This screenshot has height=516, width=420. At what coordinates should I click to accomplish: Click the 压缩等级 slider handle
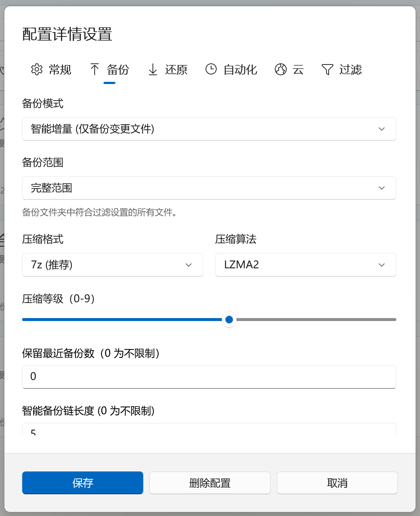[x=229, y=320]
